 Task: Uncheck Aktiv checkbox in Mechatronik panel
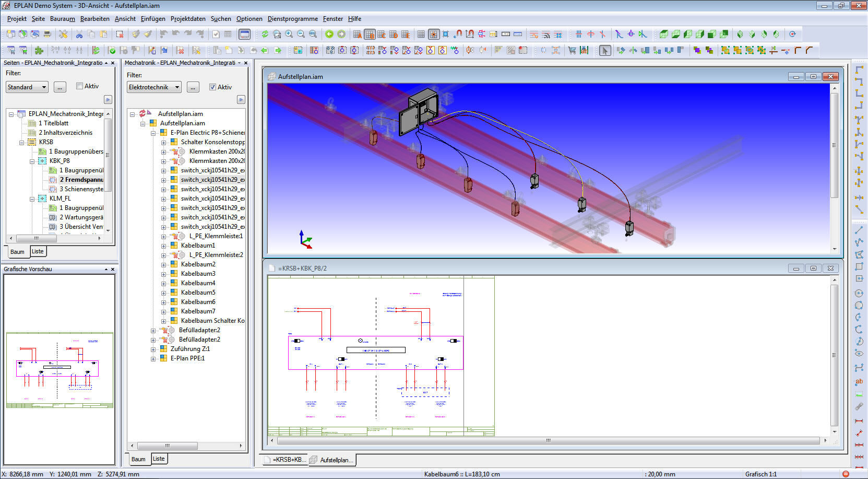(212, 87)
